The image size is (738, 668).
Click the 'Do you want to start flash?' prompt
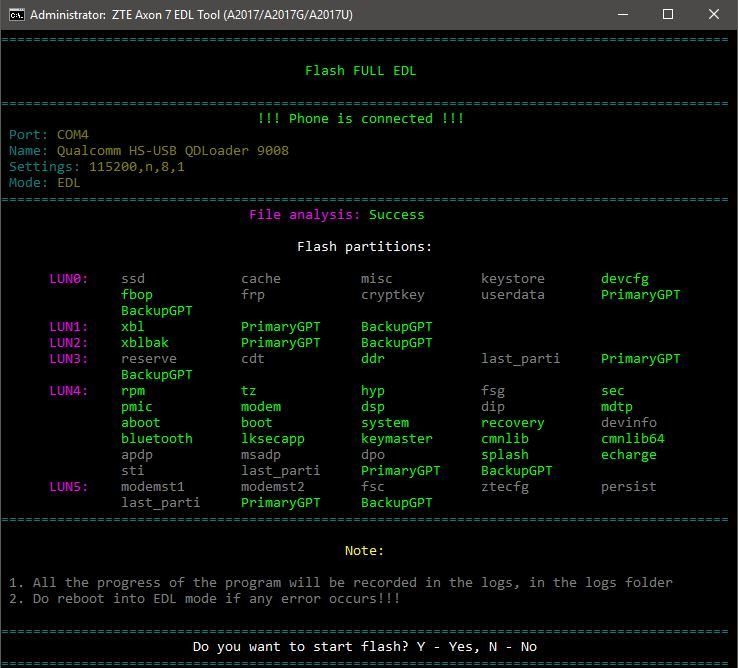300,647
